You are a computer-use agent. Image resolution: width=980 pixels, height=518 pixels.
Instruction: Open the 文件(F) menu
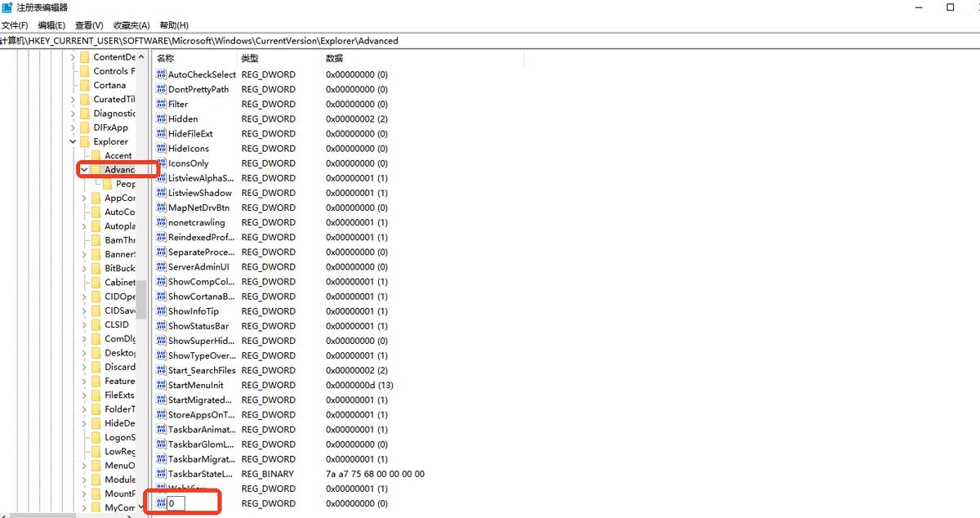click(14, 25)
